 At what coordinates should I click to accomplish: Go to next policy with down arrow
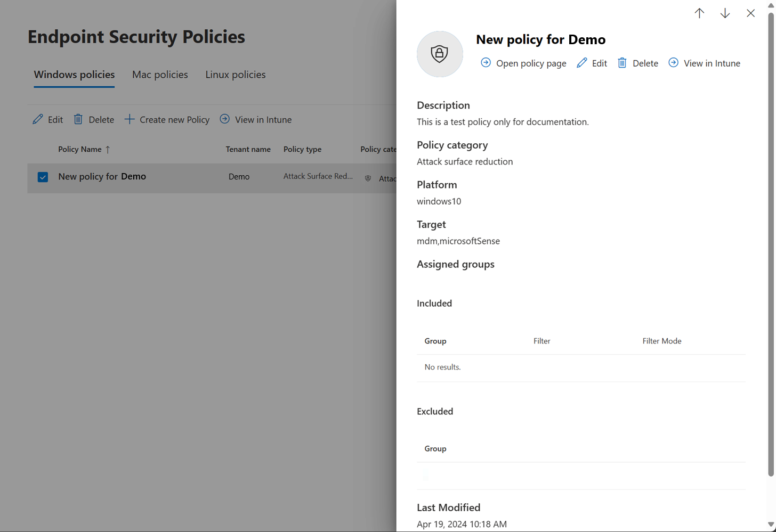point(725,13)
